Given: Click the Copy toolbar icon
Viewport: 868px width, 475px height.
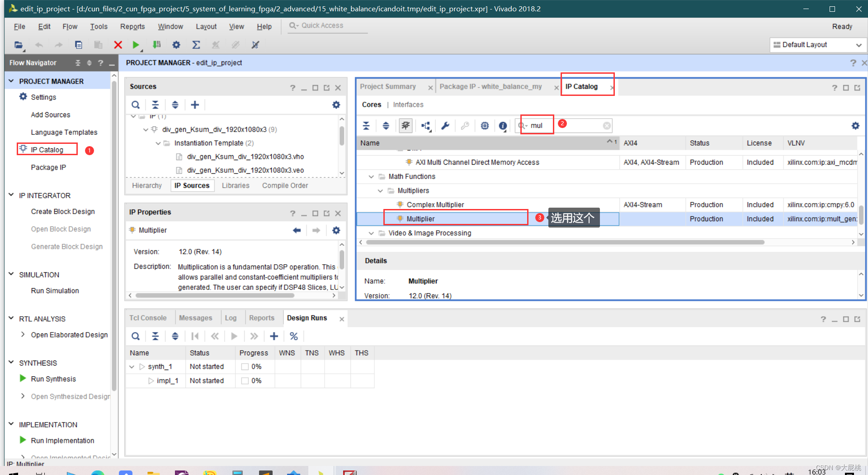Looking at the screenshot, I should [x=79, y=45].
